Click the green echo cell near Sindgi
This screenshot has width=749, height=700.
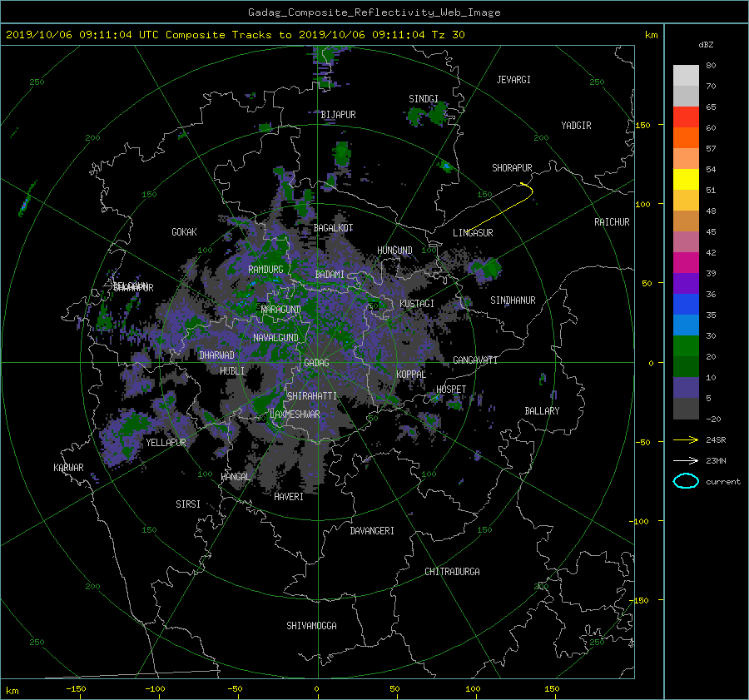tap(437, 113)
